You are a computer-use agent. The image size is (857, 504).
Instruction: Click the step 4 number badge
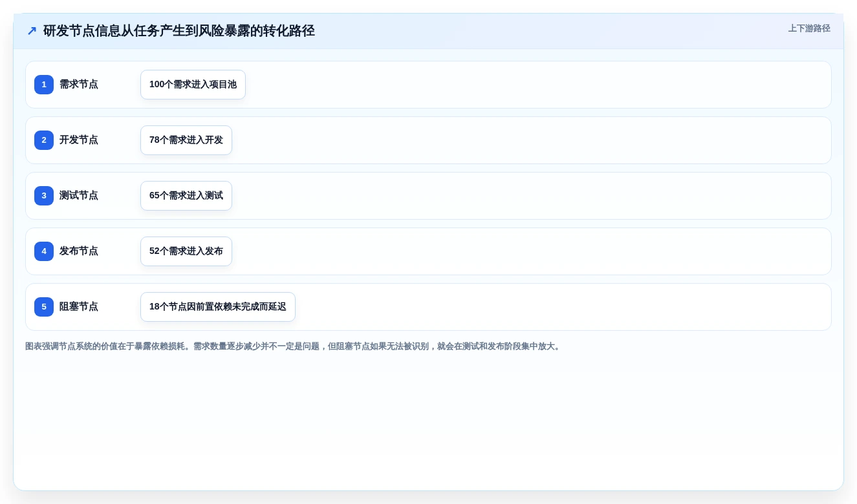[44, 251]
